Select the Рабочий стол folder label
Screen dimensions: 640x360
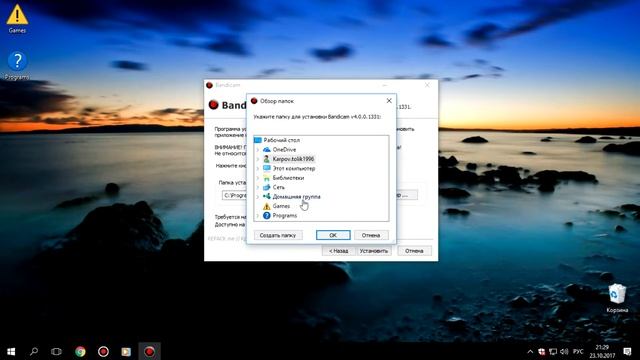tap(282, 140)
